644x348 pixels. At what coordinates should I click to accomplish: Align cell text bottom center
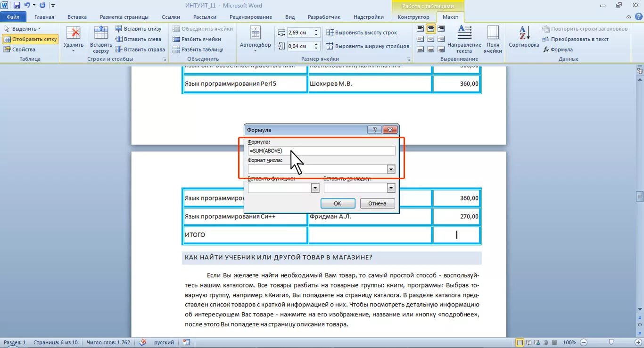(x=430, y=50)
